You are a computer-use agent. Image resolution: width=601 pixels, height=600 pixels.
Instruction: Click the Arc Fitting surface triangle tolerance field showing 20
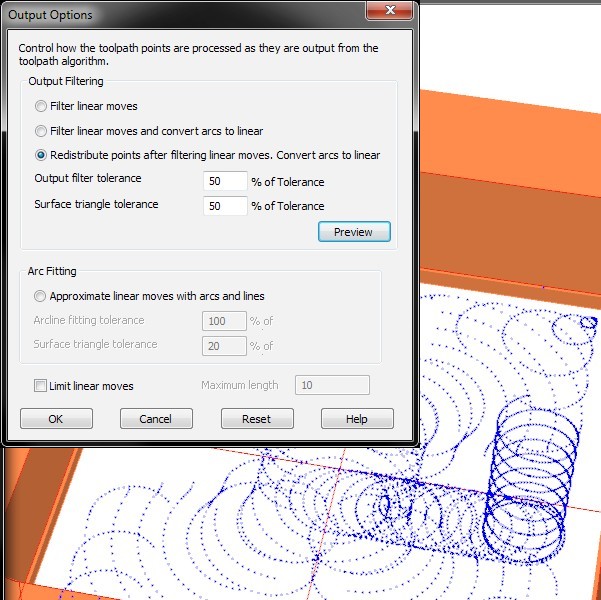[224, 346]
